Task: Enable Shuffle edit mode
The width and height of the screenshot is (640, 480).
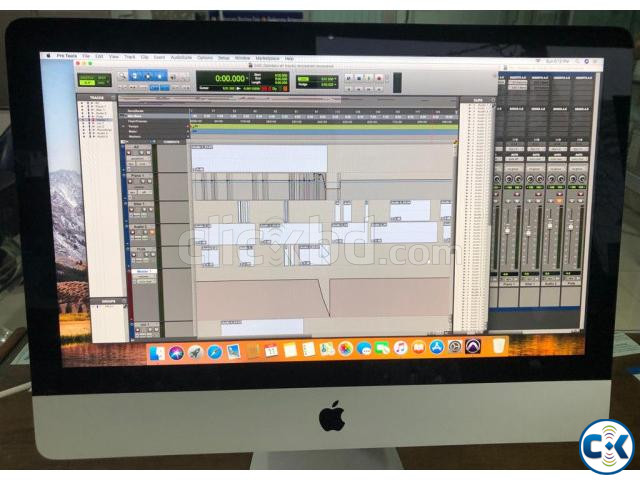Action: click(x=86, y=77)
